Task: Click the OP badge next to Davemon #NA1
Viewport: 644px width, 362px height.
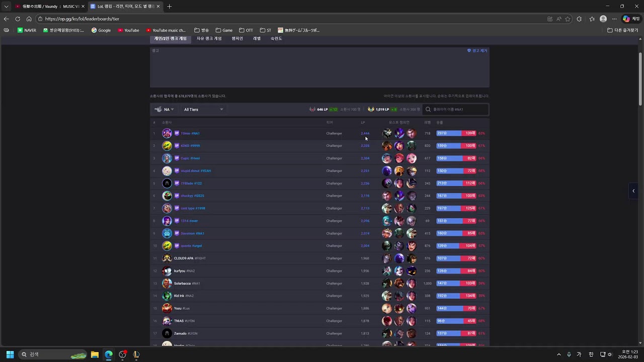Action: pos(177,233)
